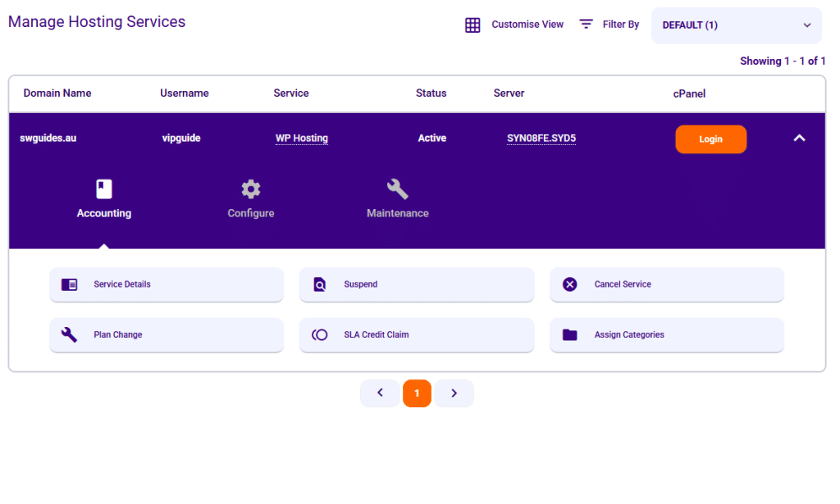The width and height of the screenshot is (840, 504).
Task: Open the DEFAULT (1) view dropdown
Action: coord(735,25)
